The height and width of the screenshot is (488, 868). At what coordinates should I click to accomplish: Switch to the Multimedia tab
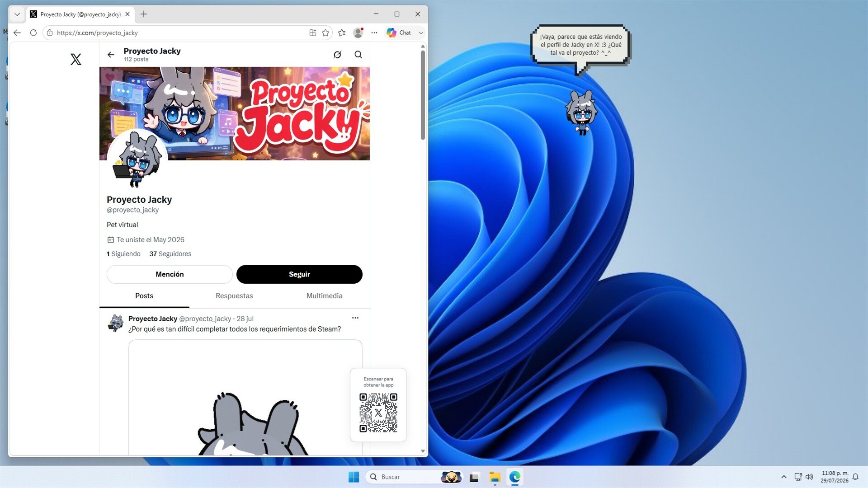(x=325, y=296)
